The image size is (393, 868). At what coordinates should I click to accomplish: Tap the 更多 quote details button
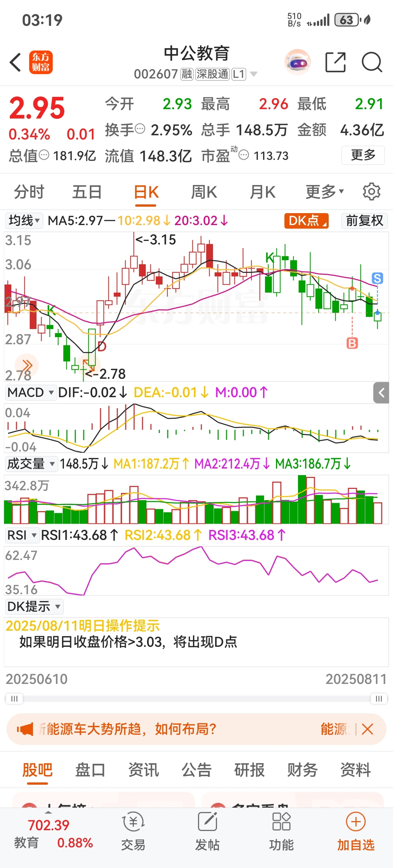coord(363,155)
